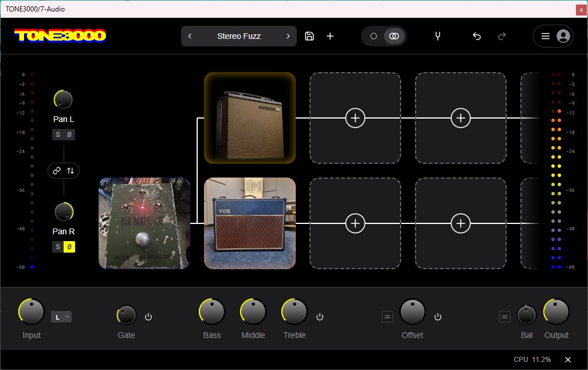The width and height of the screenshot is (588, 370).
Task: Adjust the Offset knob
Action: (x=413, y=312)
